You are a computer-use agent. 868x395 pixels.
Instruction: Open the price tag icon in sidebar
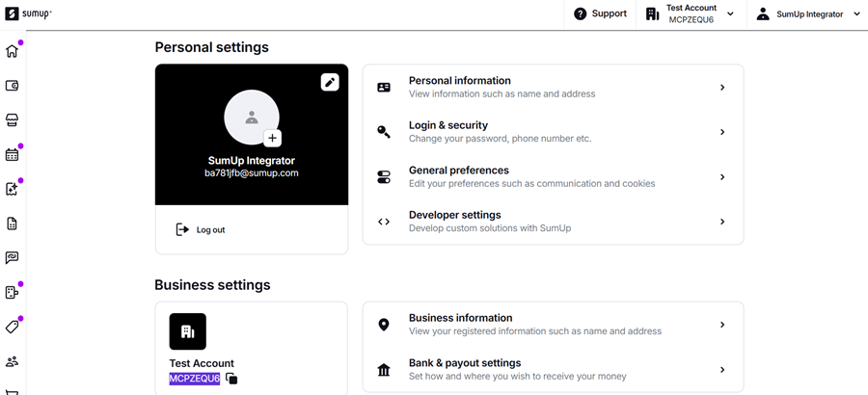point(13,327)
